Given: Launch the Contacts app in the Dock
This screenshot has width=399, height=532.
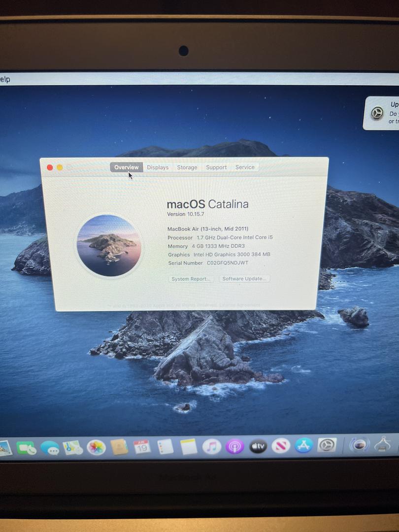Looking at the screenshot, I should click(119, 447).
